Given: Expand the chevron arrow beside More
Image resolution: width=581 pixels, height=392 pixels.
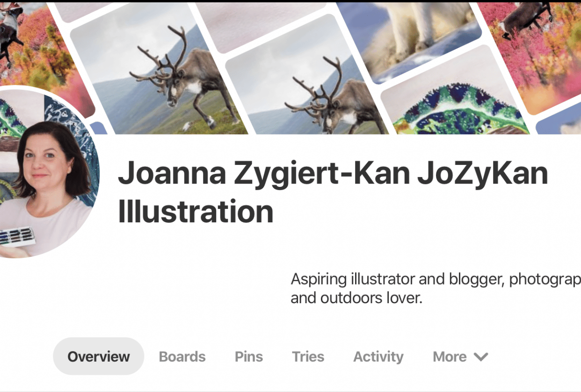Looking at the screenshot, I should 481,357.
